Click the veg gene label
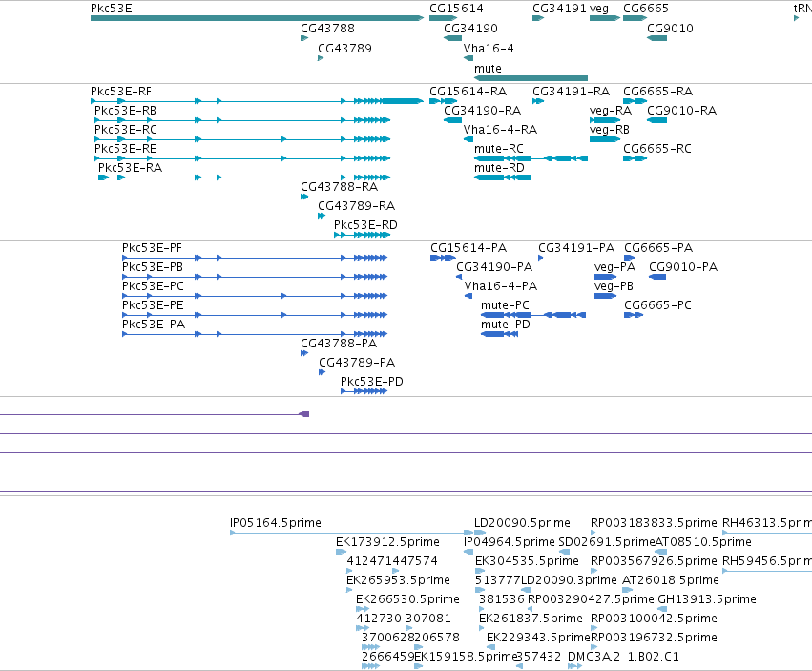Image resolution: width=812 pixels, height=671 pixels. [599, 9]
